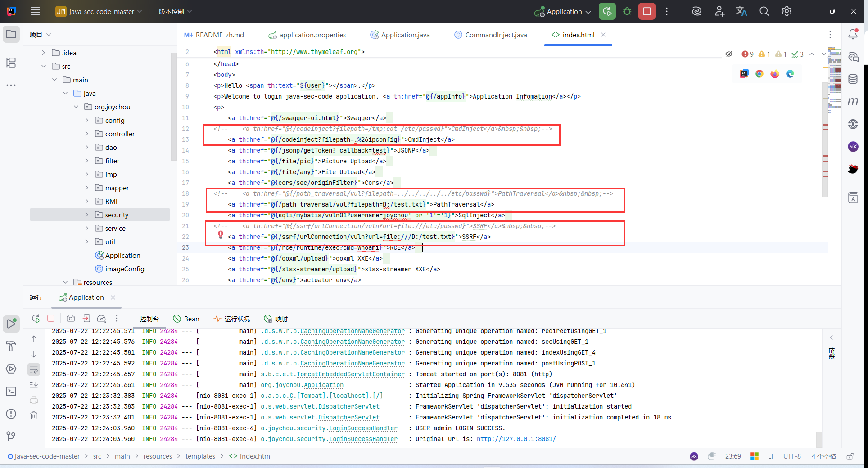Open the Bean tab in Run panel
Image resolution: width=868 pixels, height=468 pixels.
point(186,319)
